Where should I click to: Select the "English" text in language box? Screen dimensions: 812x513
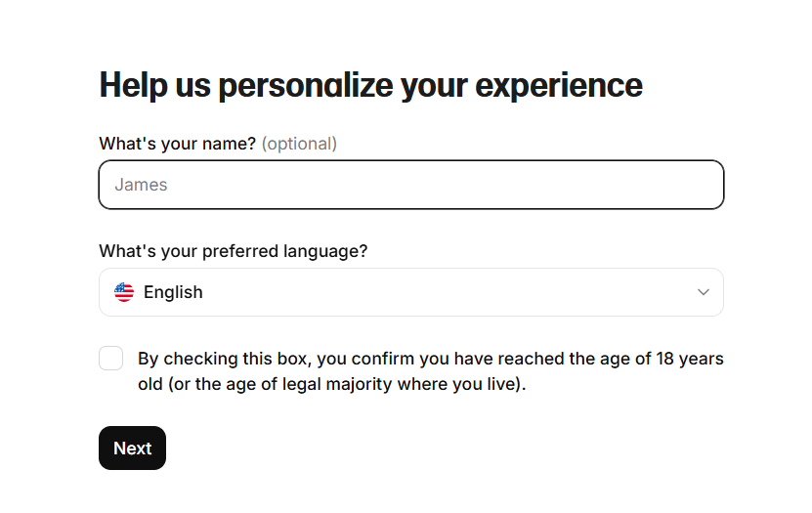[173, 292]
